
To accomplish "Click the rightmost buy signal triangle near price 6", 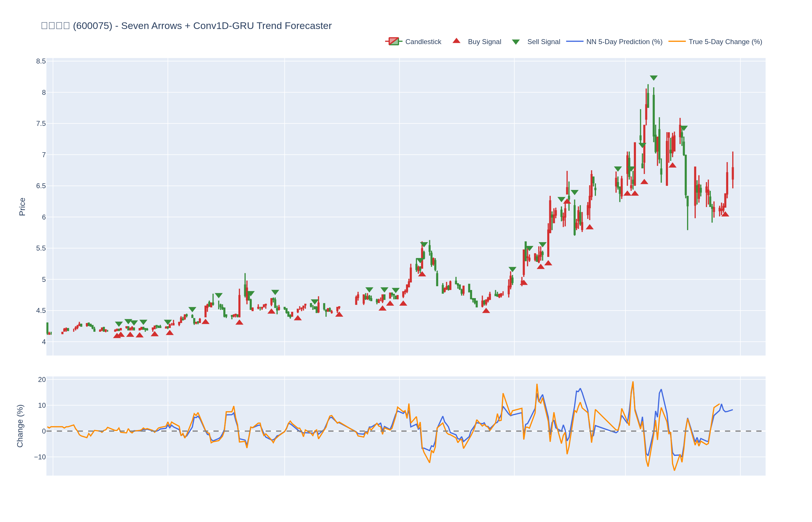I will (x=725, y=214).
